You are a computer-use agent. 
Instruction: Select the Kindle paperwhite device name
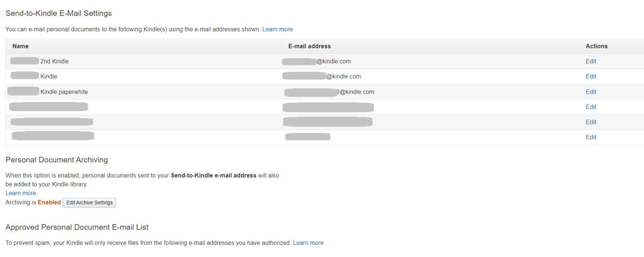click(64, 92)
